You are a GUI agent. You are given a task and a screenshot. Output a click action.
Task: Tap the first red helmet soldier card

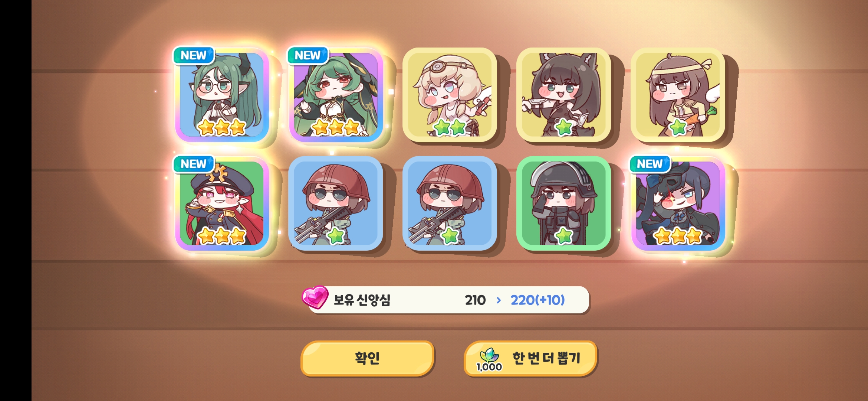tap(336, 203)
